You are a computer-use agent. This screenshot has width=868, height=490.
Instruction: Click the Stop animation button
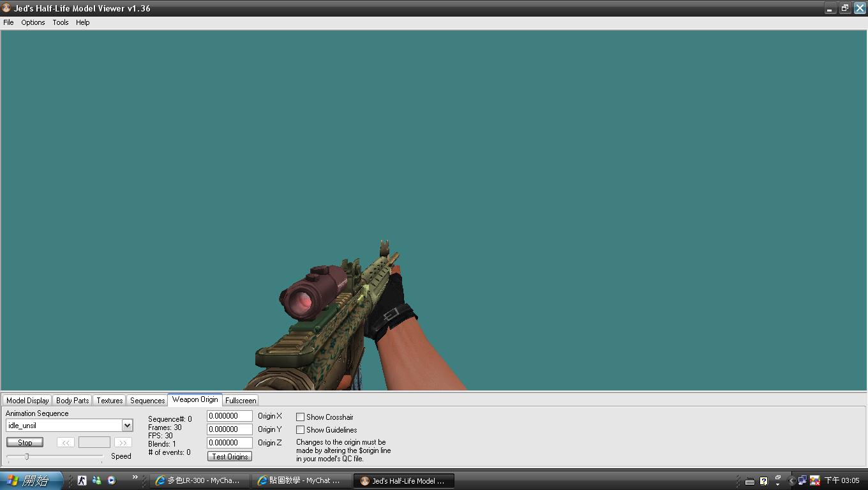(x=25, y=442)
